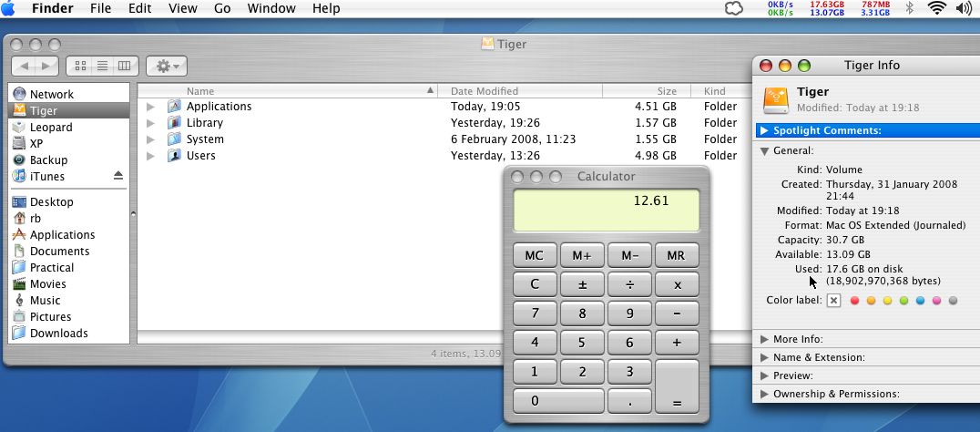The image size is (980, 432).
Task: Expand the Applications folder row
Action: [x=150, y=107]
